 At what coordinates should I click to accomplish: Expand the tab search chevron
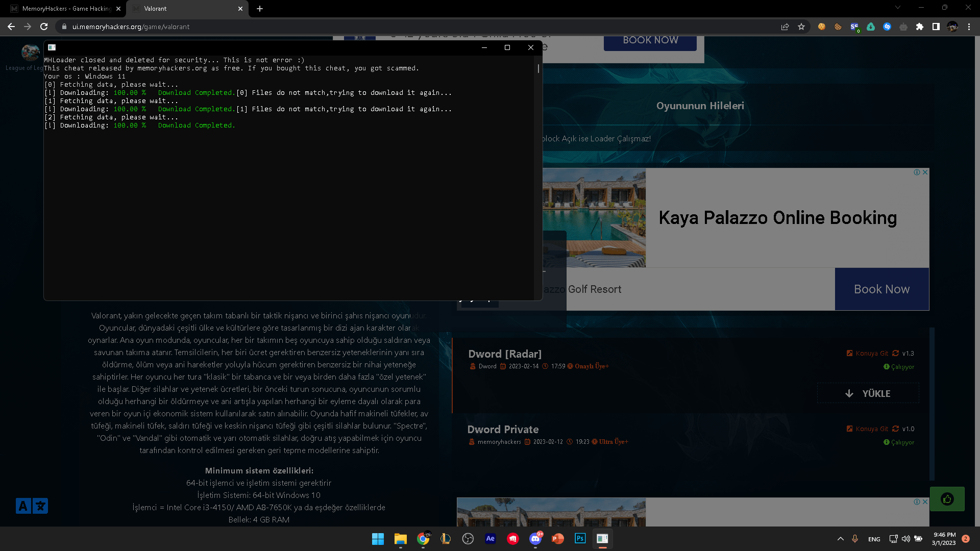point(898,8)
